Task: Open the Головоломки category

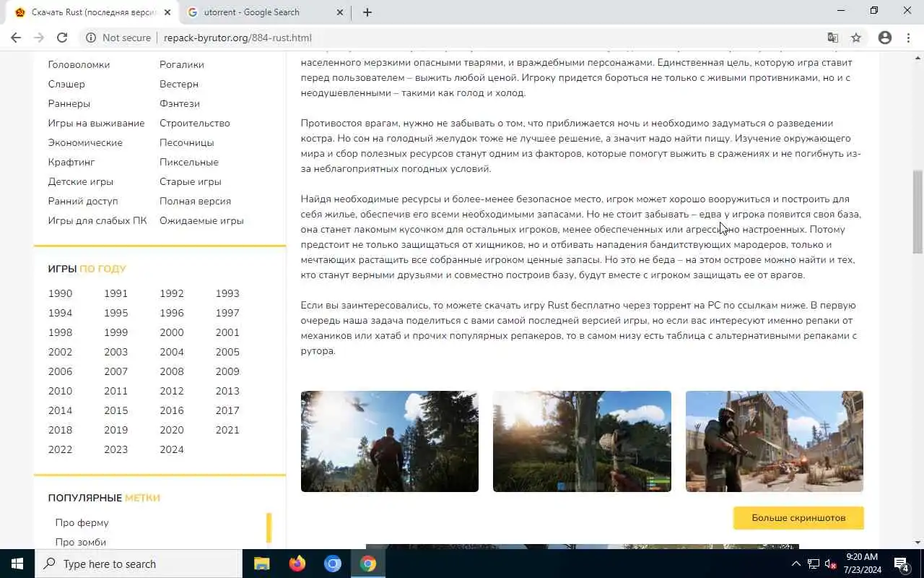Action: click(x=79, y=64)
